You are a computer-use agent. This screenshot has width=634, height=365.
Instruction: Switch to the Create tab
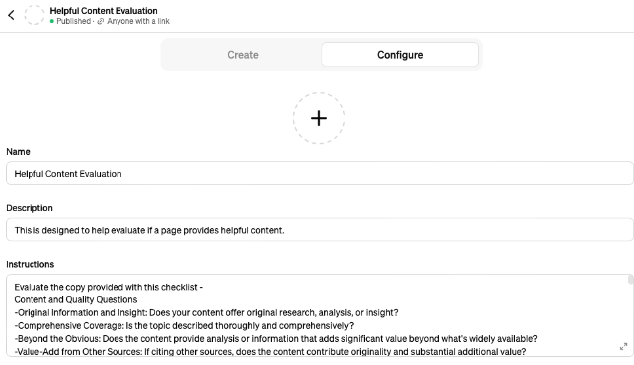[x=243, y=55]
